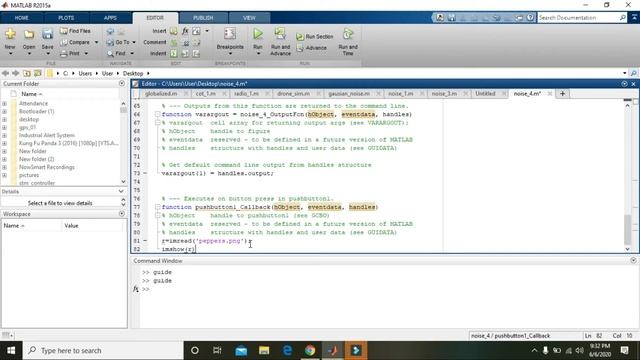Click the Open folder icon
This screenshot has height=360, width=640.
coord(29,34)
